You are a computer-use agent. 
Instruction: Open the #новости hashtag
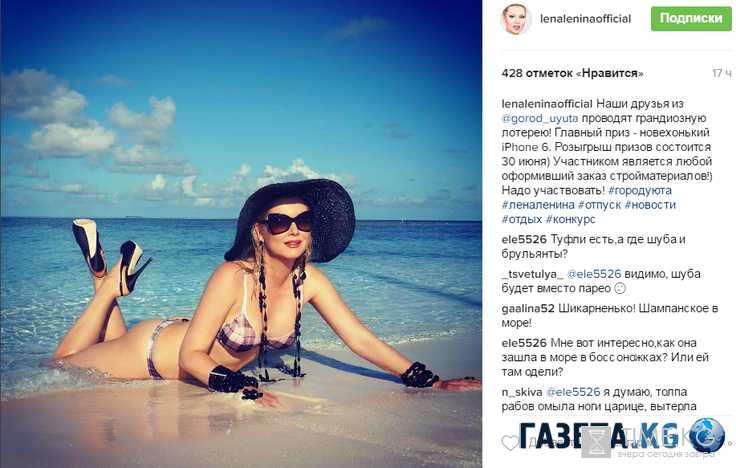coord(650,205)
